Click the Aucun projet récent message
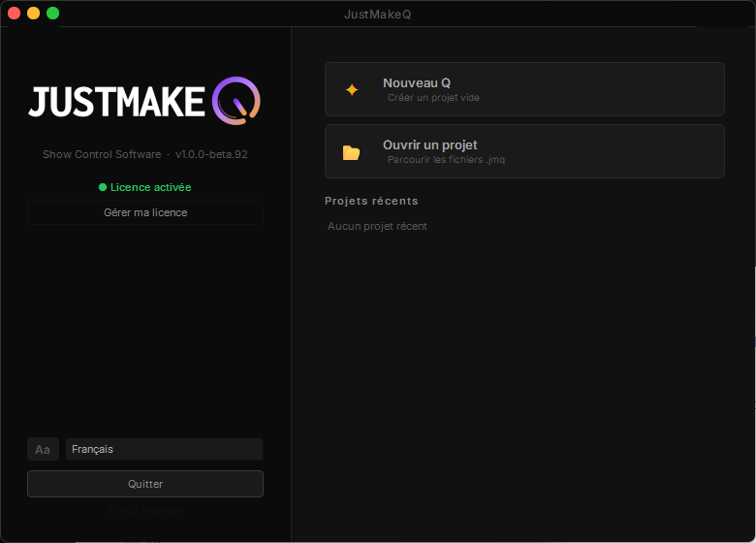756x543 pixels. click(378, 226)
